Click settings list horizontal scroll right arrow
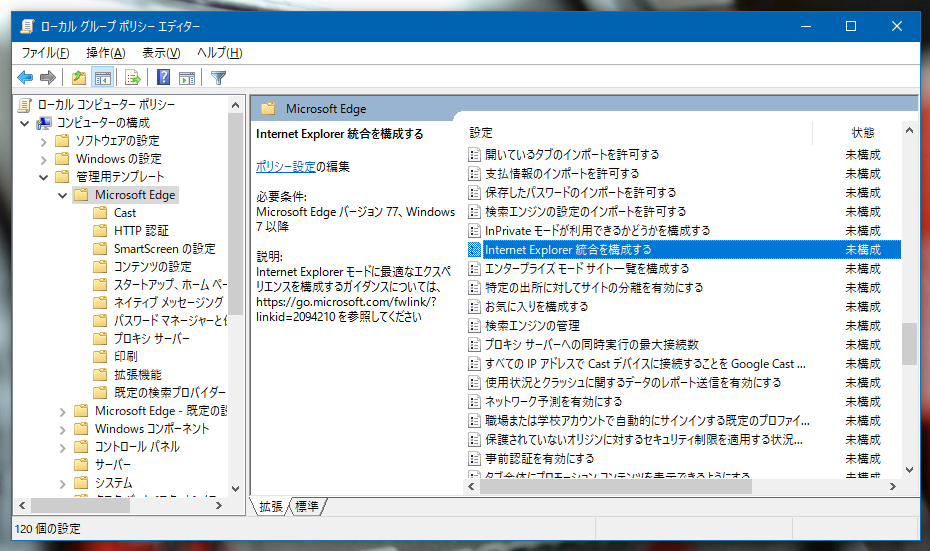 893,486
